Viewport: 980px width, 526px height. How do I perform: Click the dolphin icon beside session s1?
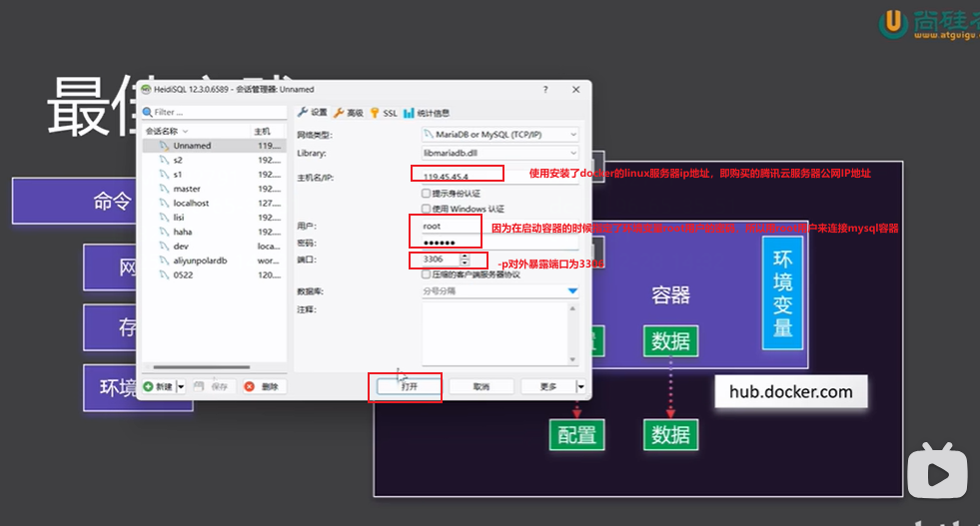165,175
